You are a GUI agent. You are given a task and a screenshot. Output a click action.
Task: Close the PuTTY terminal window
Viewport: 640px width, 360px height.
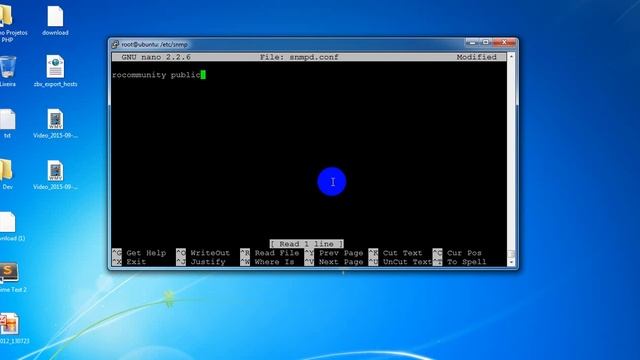[x=504, y=42]
